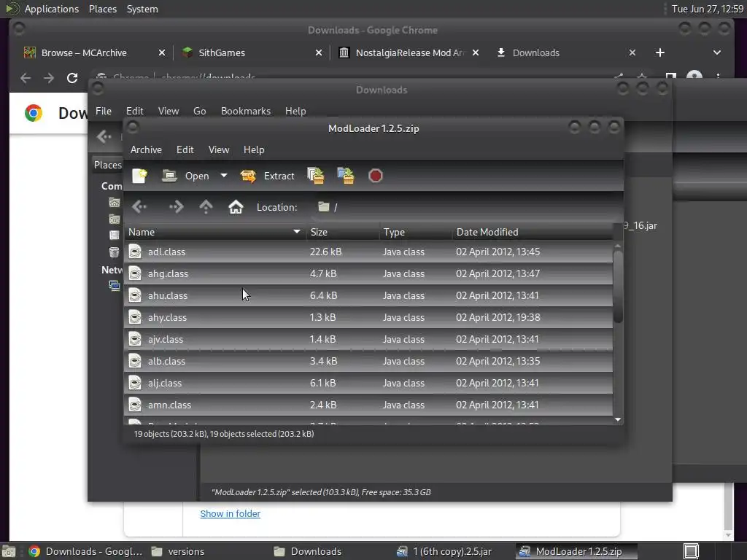Close the SithGames tab
The image size is (747, 560).
click(319, 52)
